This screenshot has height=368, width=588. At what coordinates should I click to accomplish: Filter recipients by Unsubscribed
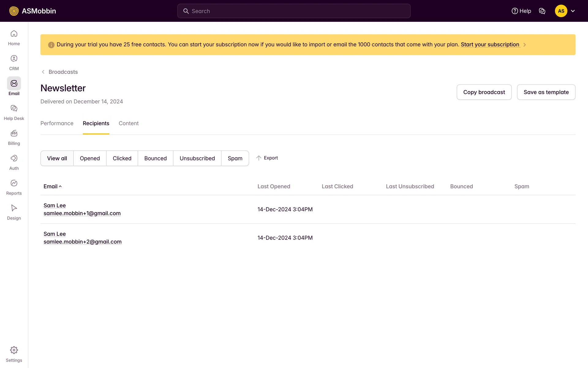[197, 158]
